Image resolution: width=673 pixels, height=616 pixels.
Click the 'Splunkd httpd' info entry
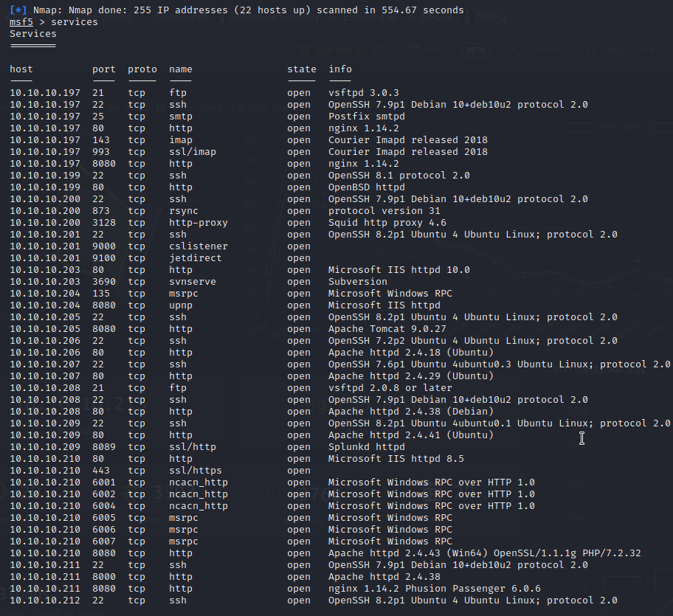pyautogui.click(x=367, y=447)
